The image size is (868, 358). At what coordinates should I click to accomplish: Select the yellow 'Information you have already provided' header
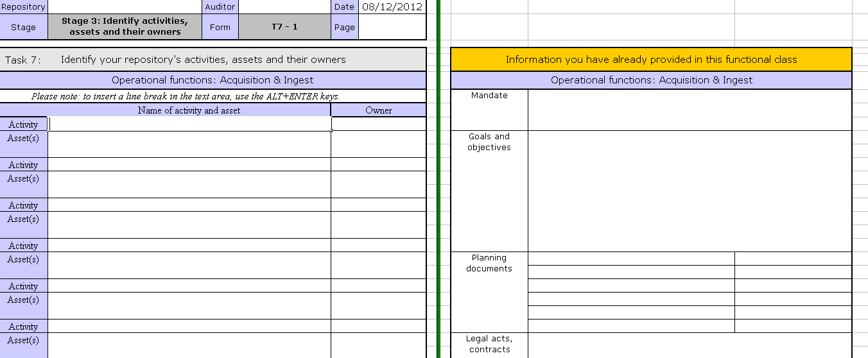click(651, 60)
